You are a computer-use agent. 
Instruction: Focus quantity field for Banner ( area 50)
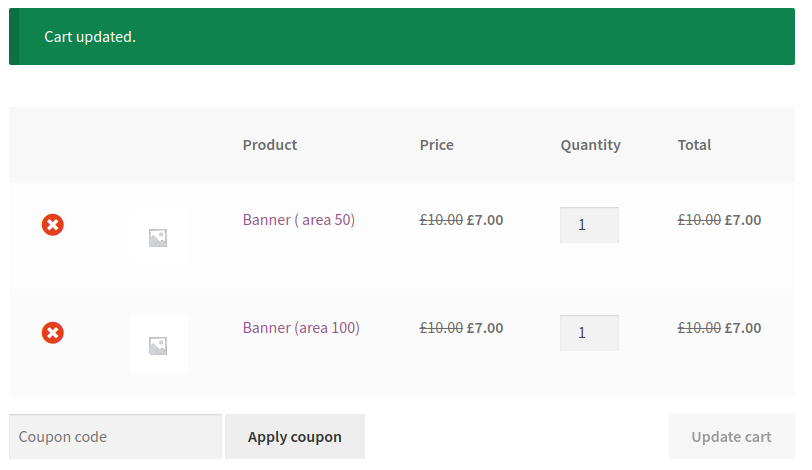tap(589, 225)
